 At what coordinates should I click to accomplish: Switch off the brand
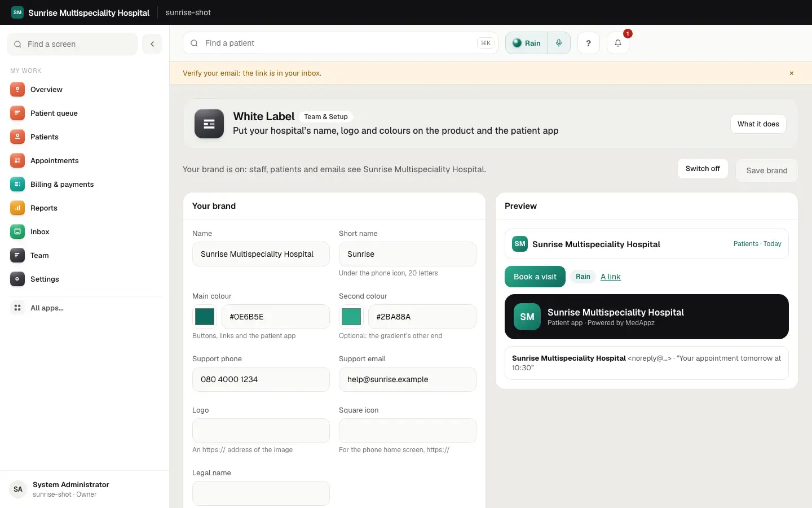[x=703, y=169]
